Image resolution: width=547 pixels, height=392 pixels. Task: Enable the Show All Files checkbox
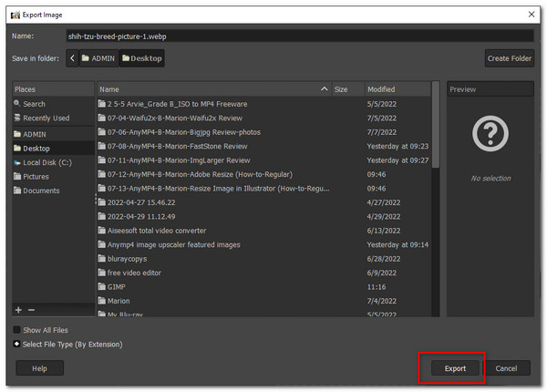(17, 330)
